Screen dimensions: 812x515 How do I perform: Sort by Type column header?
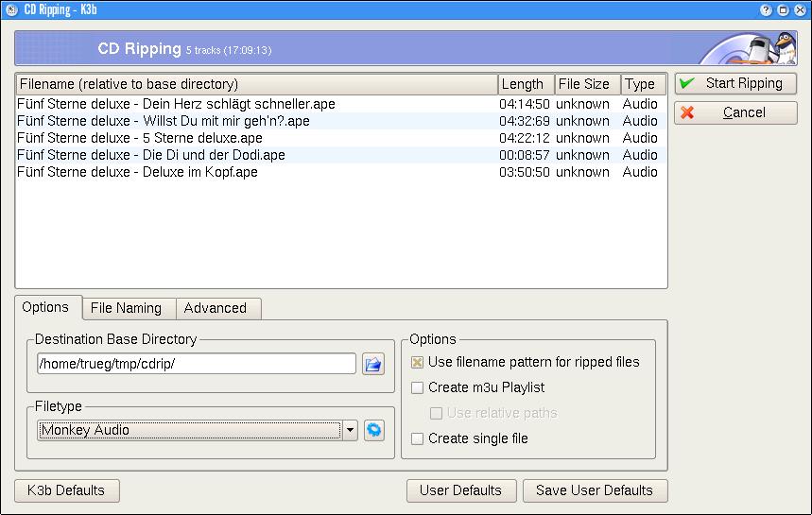(643, 84)
